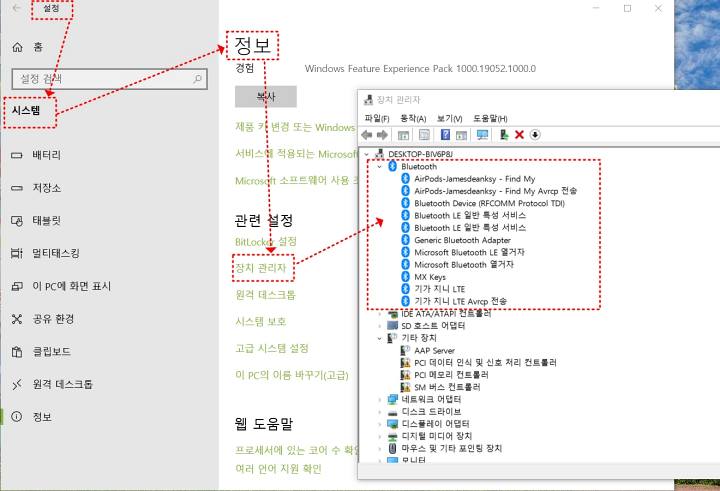Select AirPods-Jamesdeanksy - Find My Avrcp 전송 device

pyautogui.click(x=495, y=191)
